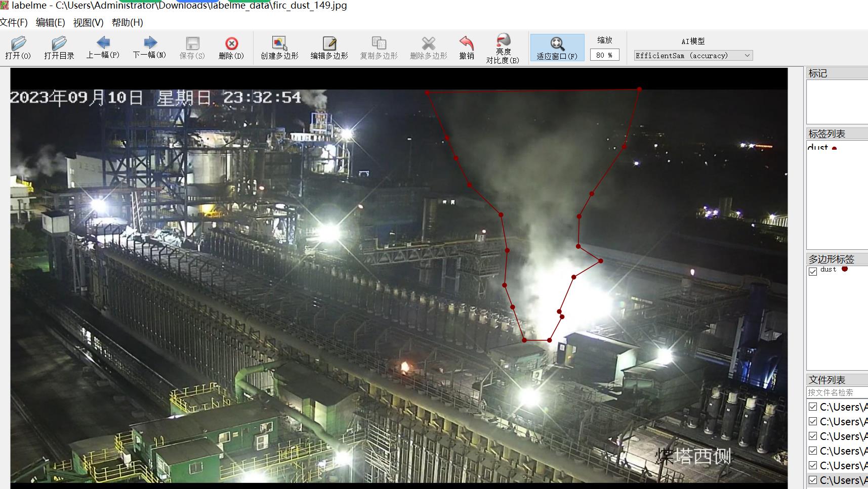Click the Delete file (删除) icon
Screen dimensions: 868x489
231,48
